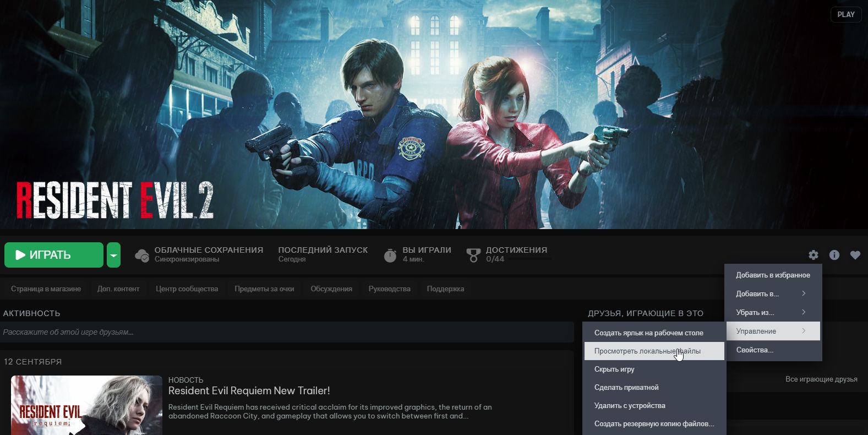
Task: Expand the Управление submenu arrow
Action: (804, 331)
